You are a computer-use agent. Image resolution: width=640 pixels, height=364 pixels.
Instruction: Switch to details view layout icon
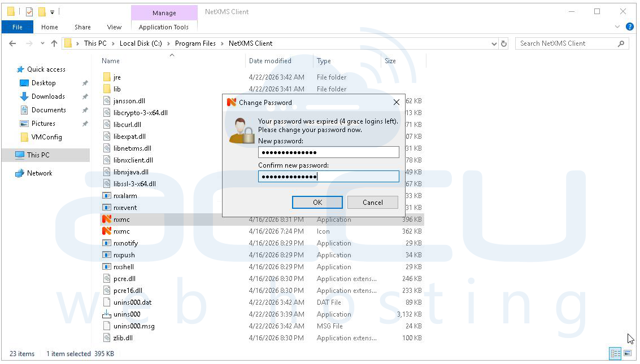615,353
